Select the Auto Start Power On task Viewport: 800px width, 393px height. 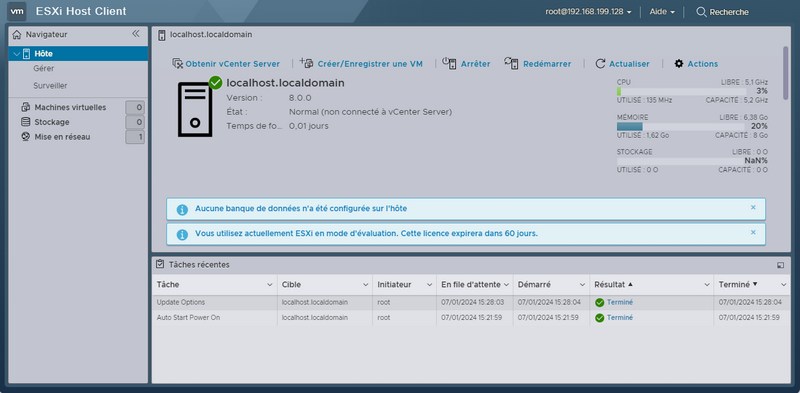tap(471, 318)
